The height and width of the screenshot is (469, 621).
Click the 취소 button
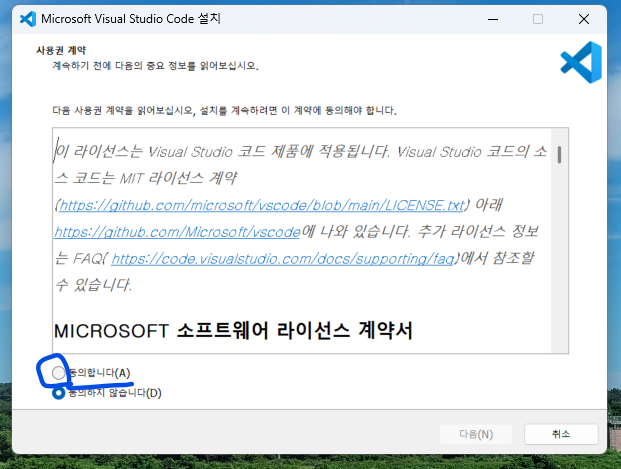pyautogui.click(x=561, y=434)
